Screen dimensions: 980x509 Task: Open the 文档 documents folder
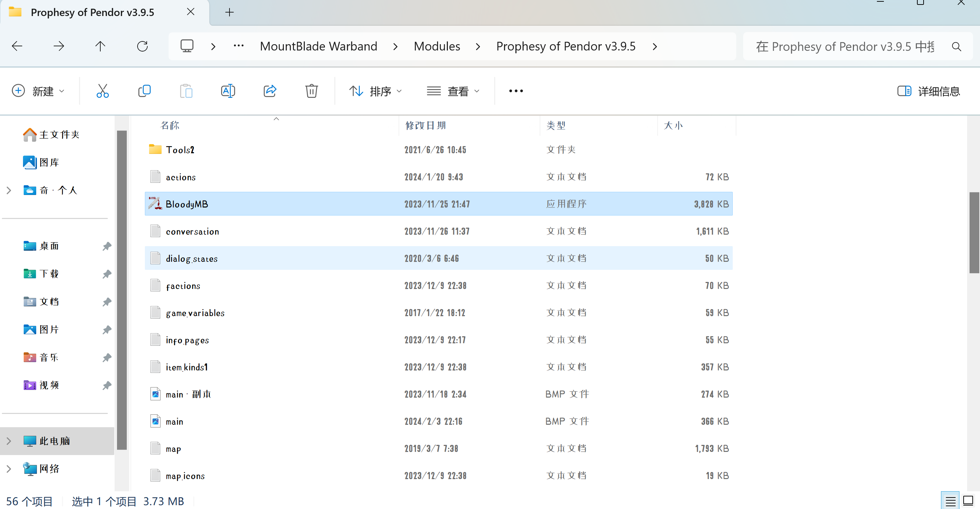pyautogui.click(x=41, y=302)
